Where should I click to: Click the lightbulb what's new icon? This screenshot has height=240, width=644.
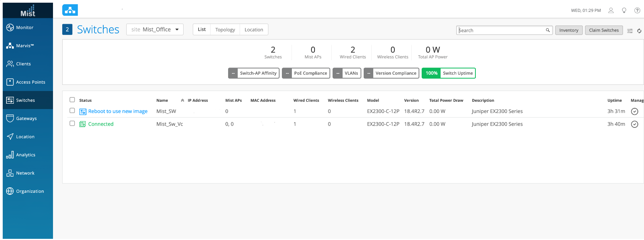click(624, 10)
